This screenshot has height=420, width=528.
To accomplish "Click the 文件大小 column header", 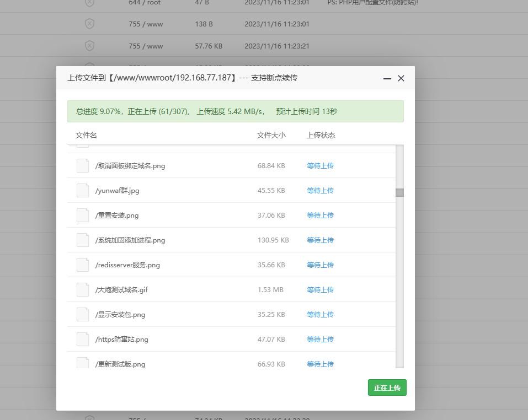I will tap(271, 135).
